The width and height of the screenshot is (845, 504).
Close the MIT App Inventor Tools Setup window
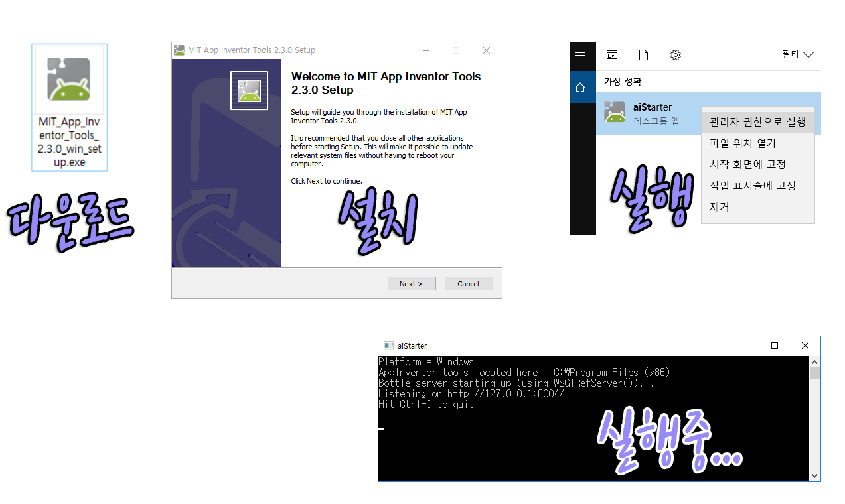487,50
